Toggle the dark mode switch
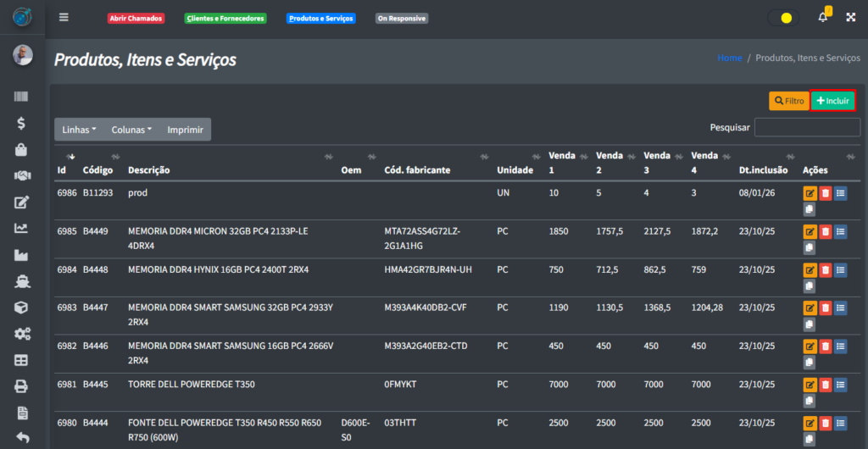 (782, 18)
